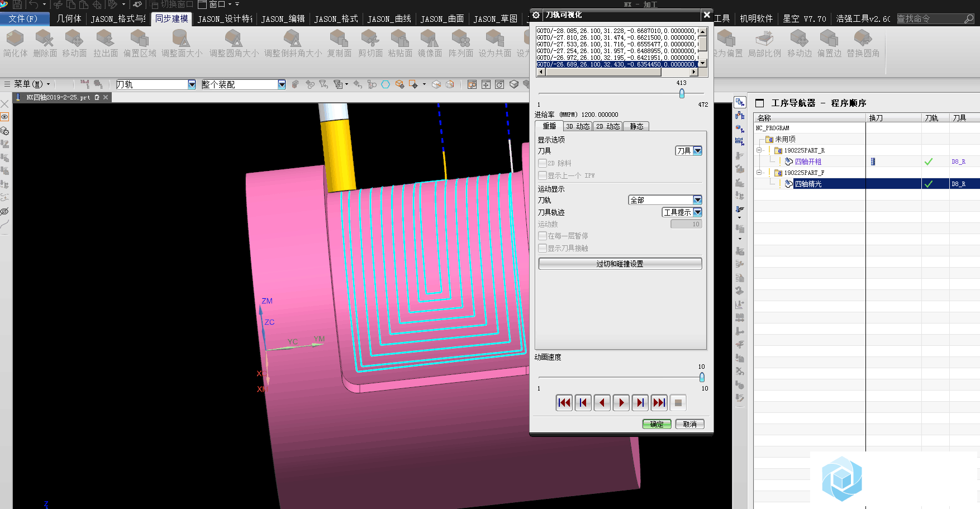Click the 动画速度 slider handle
The height and width of the screenshot is (509, 980).
pyautogui.click(x=702, y=377)
